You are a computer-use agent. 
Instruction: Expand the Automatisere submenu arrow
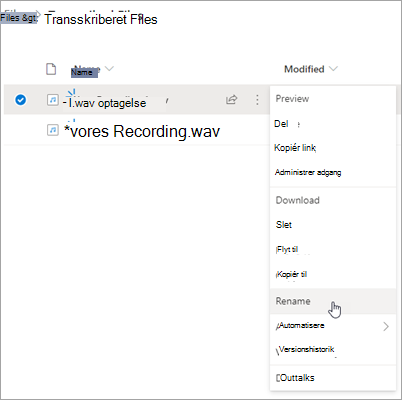point(386,326)
